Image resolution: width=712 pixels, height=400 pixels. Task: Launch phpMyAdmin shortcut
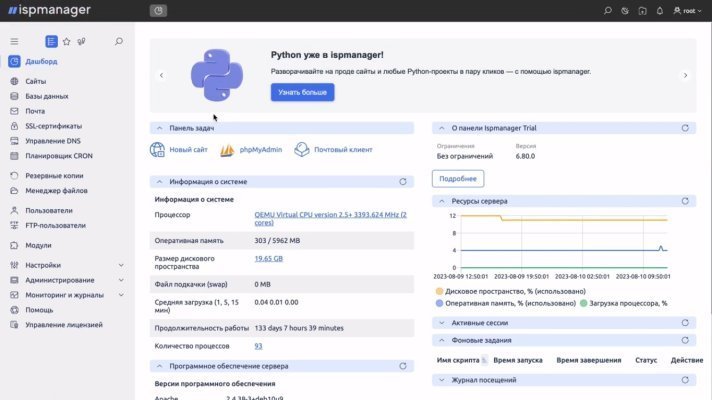251,150
